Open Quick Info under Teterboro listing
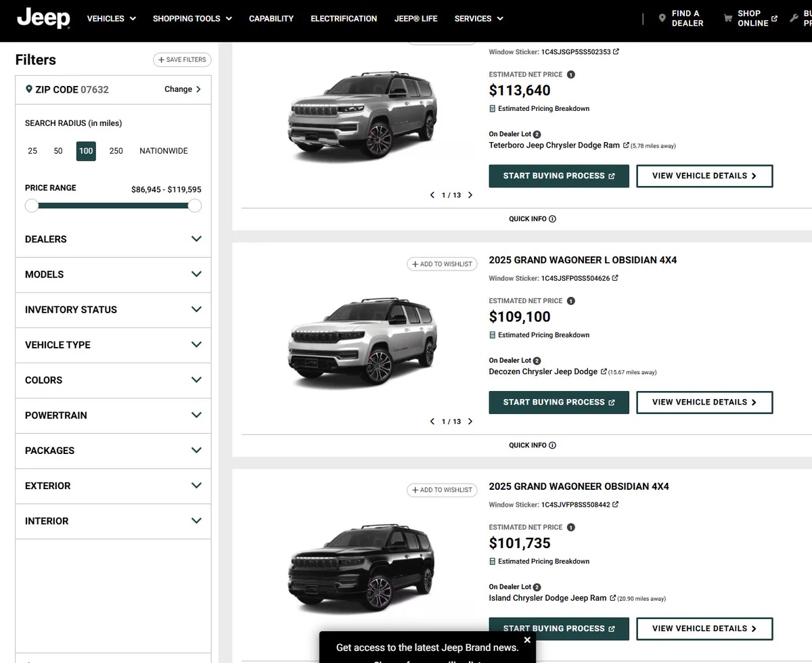 pyautogui.click(x=533, y=219)
